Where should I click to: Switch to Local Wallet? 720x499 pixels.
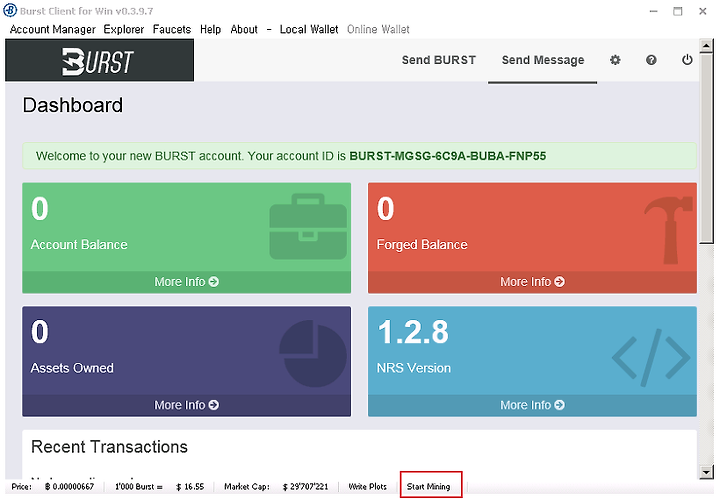309,29
